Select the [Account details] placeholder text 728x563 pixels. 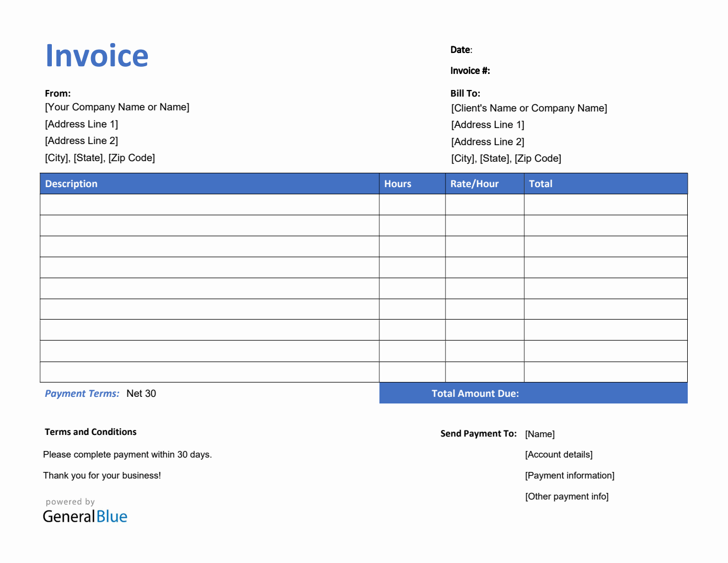point(559,454)
